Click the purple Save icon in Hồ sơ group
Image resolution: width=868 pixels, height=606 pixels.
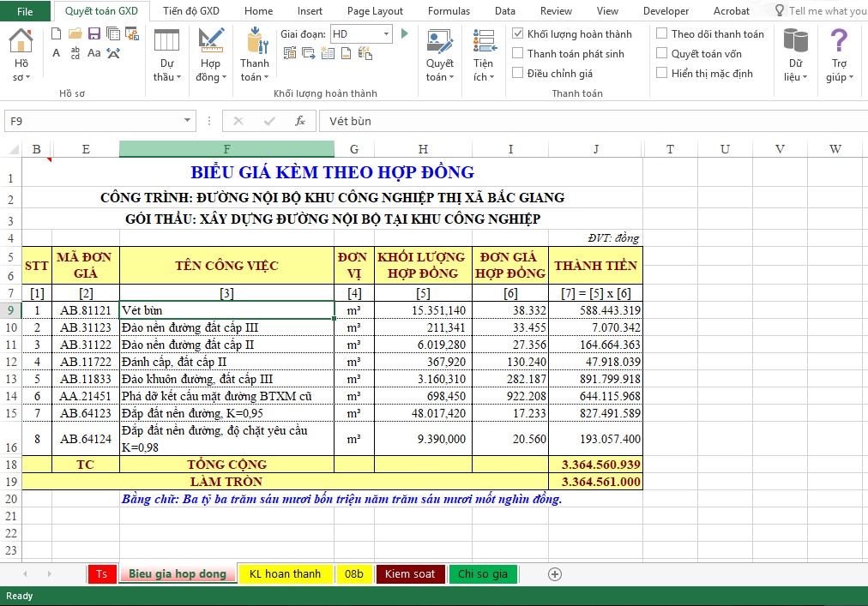click(93, 33)
